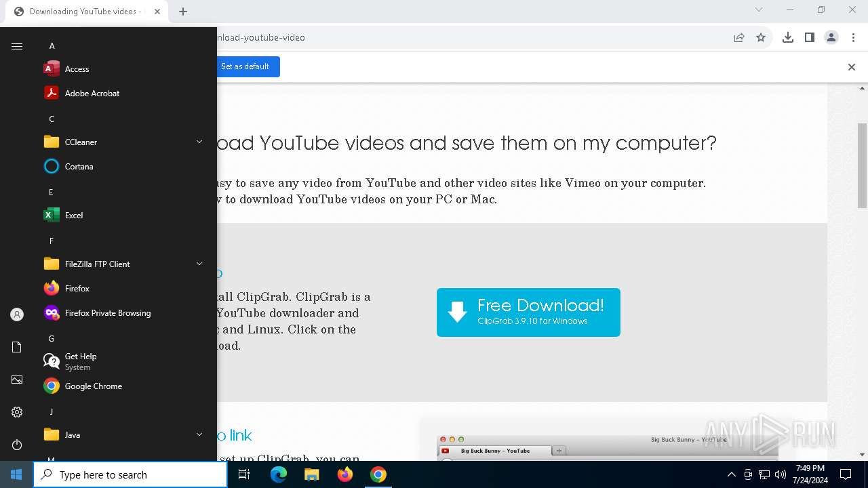The image size is (868, 488).
Task: Jump via letter F header in app list
Action: point(51,241)
